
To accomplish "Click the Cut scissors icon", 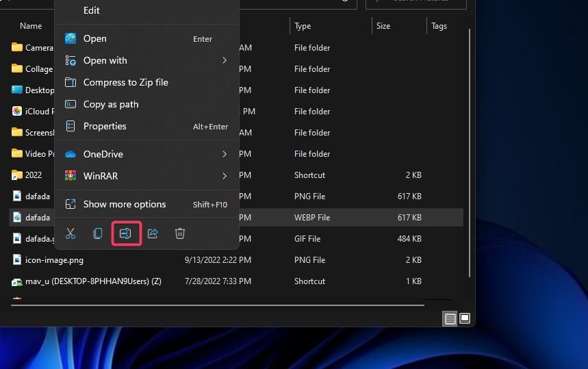I will [71, 233].
